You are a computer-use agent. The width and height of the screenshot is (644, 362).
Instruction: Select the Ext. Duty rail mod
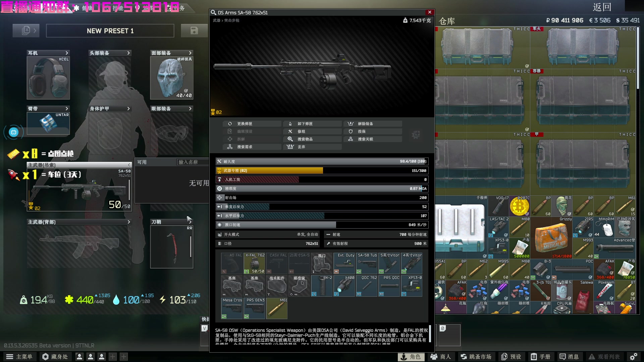click(x=344, y=263)
